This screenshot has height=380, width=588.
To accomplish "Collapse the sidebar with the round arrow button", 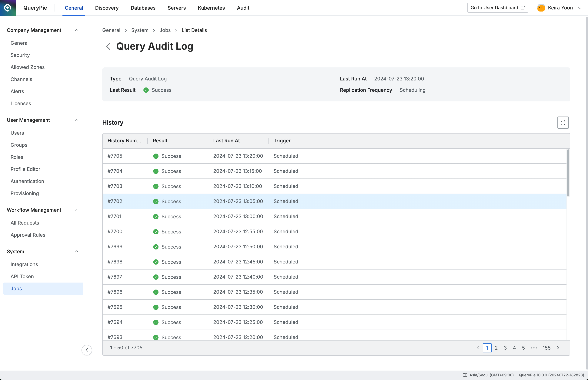I will [x=87, y=350].
